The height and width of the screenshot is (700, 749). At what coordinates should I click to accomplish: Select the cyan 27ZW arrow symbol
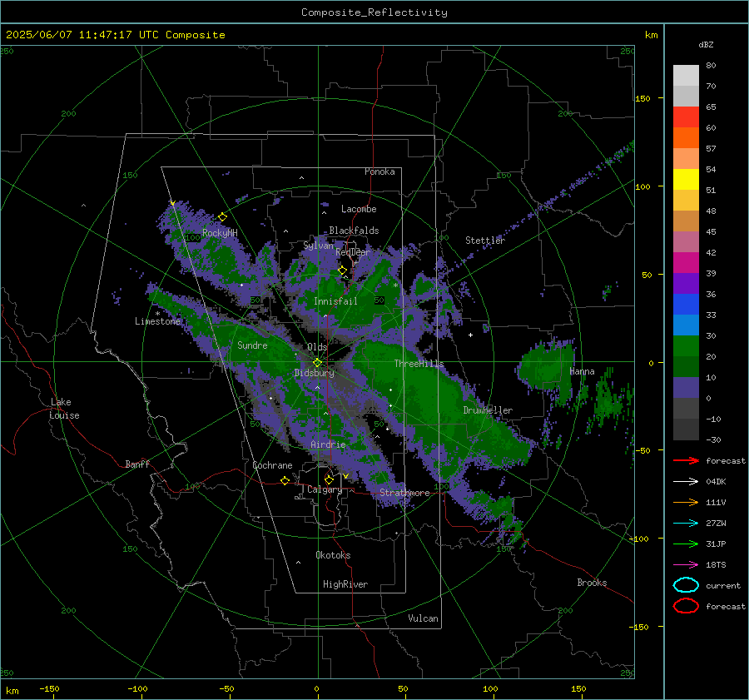point(686,524)
